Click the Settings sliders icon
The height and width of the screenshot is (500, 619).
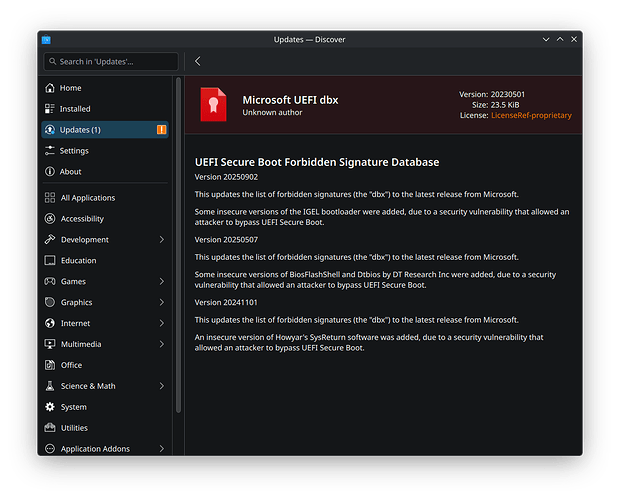(50, 151)
